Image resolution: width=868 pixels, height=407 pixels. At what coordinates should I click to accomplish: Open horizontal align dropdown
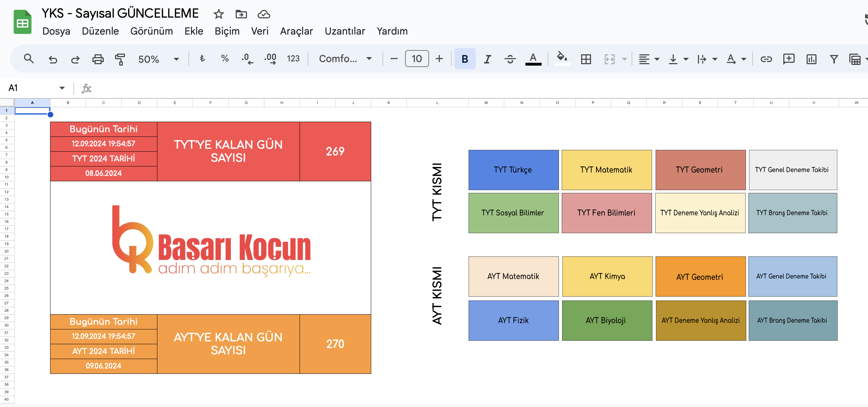(x=649, y=59)
